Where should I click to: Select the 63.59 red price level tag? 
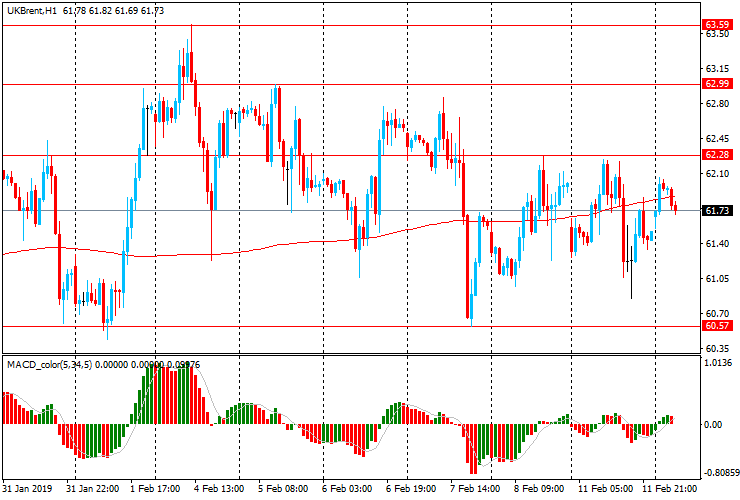[715, 24]
